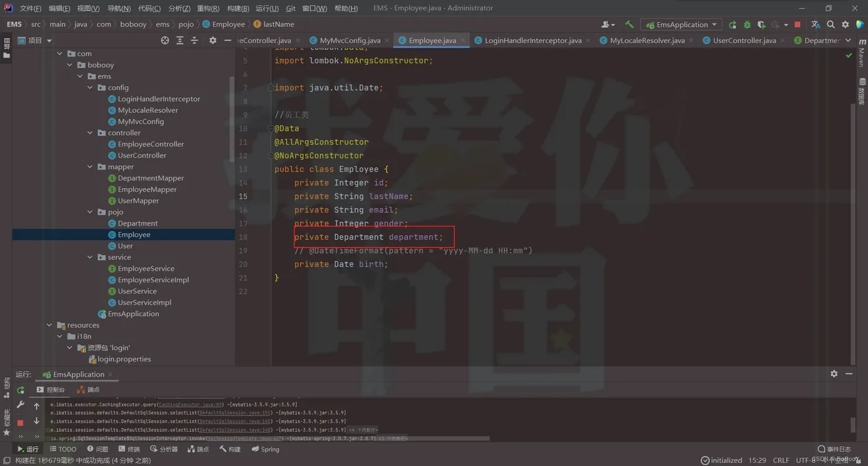Viewport: 868px width, 466px height.
Task: Click the inspection checkmark in editor corner
Action: (849, 56)
